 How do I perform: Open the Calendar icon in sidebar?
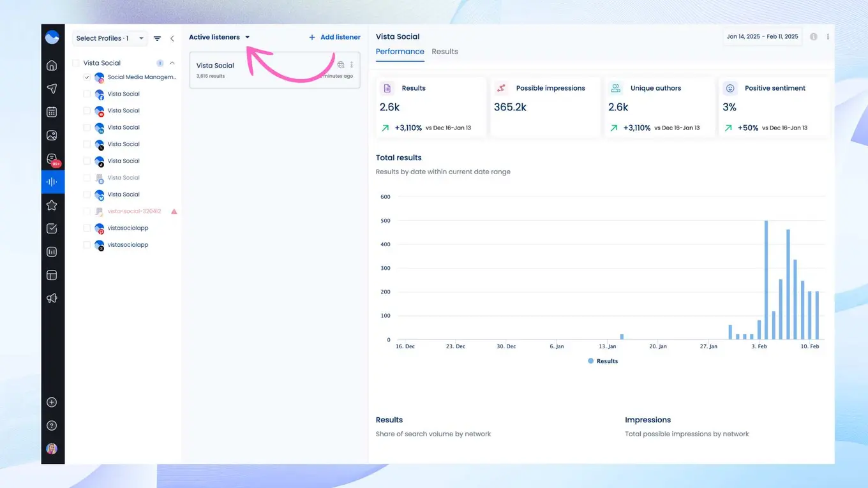pyautogui.click(x=52, y=112)
